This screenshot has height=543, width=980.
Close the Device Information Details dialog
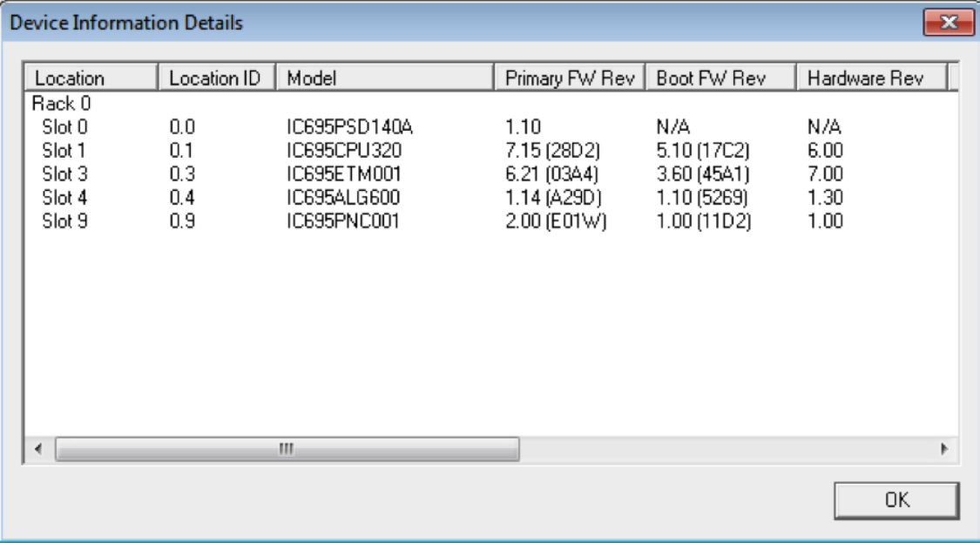tap(948, 23)
